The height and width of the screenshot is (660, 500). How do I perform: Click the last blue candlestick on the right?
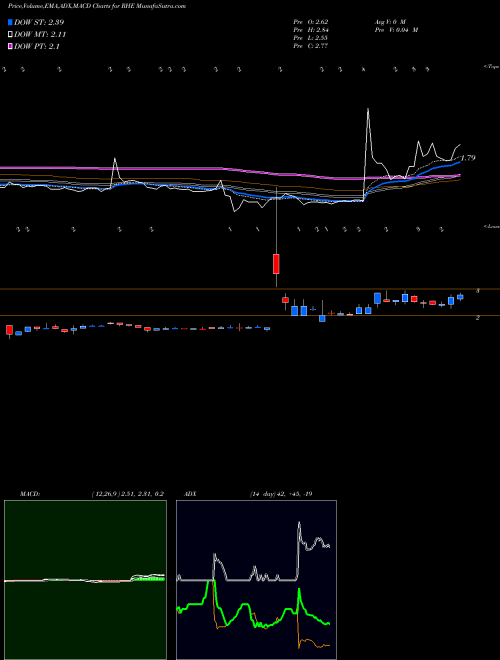click(x=460, y=297)
